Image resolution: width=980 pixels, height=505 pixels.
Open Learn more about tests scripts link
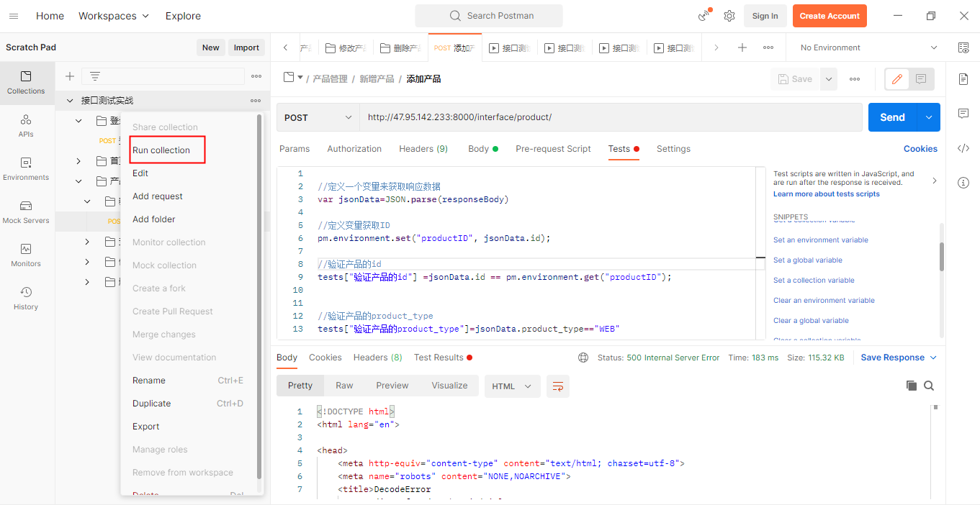827,194
